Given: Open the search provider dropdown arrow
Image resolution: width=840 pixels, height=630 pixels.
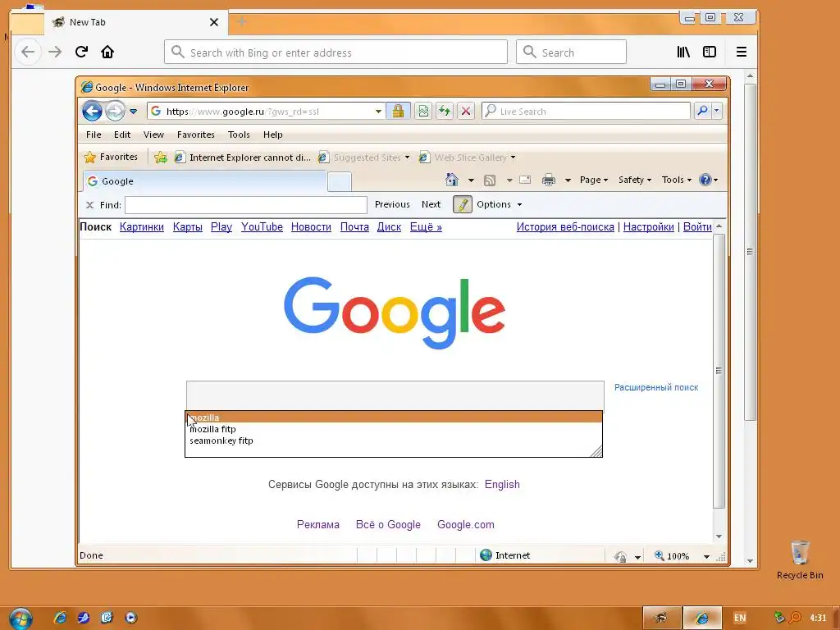Looking at the screenshot, I should coord(717,111).
